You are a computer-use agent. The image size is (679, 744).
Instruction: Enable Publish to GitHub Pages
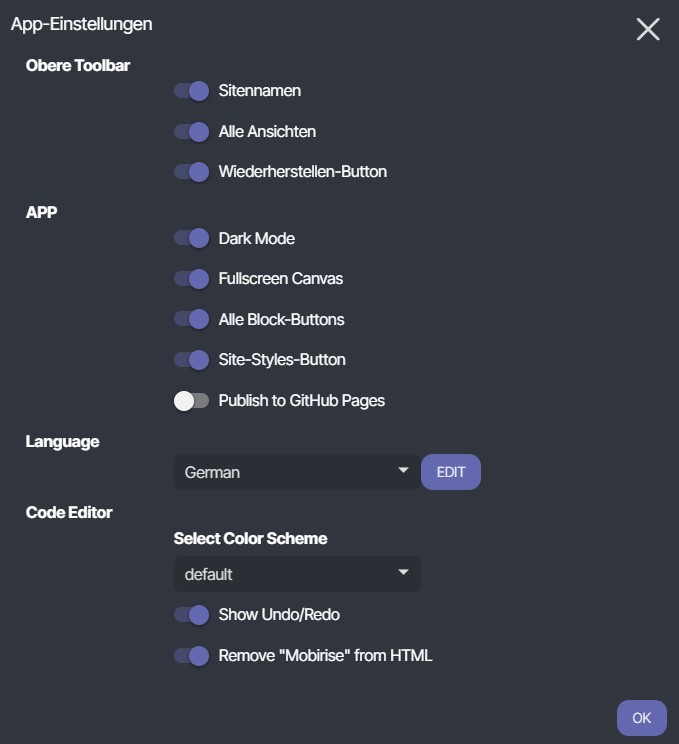(x=191, y=401)
